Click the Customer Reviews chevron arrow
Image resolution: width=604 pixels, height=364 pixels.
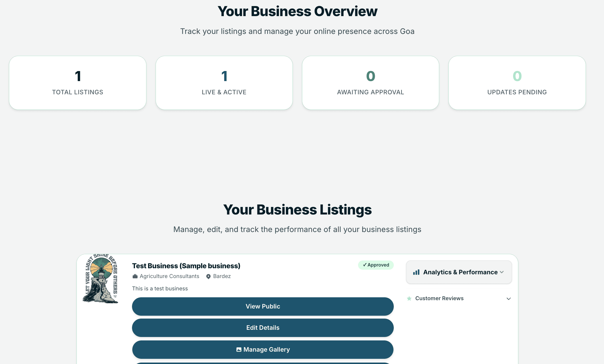pos(509,298)
